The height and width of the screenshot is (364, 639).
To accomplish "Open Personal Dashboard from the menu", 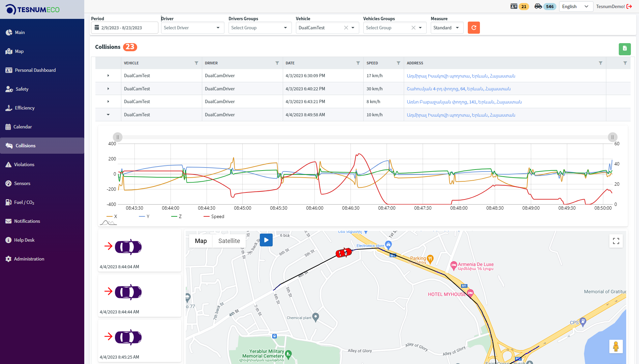I will click(x=35, y=70).
